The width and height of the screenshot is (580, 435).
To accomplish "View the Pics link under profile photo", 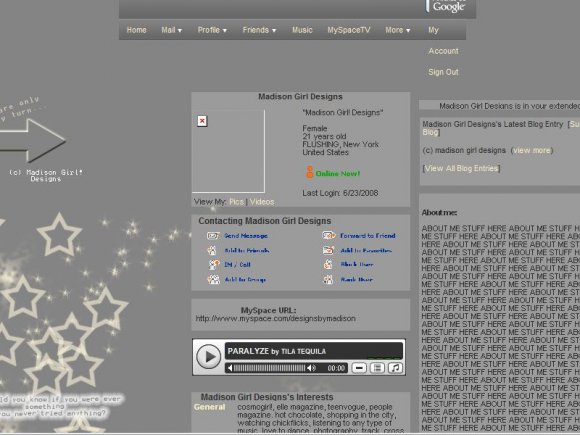I will tap(236, 202).
